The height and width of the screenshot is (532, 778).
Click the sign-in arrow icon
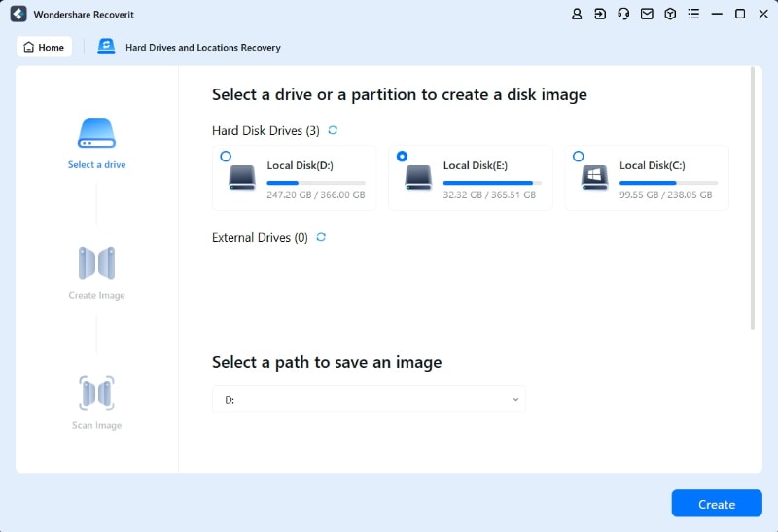tap(600, 14)
